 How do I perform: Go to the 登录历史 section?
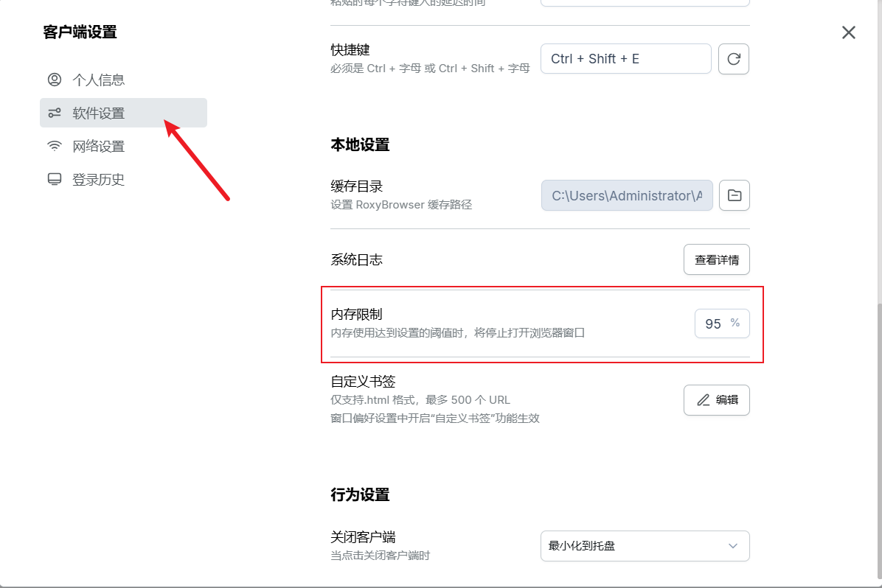[x=98, y=179]
